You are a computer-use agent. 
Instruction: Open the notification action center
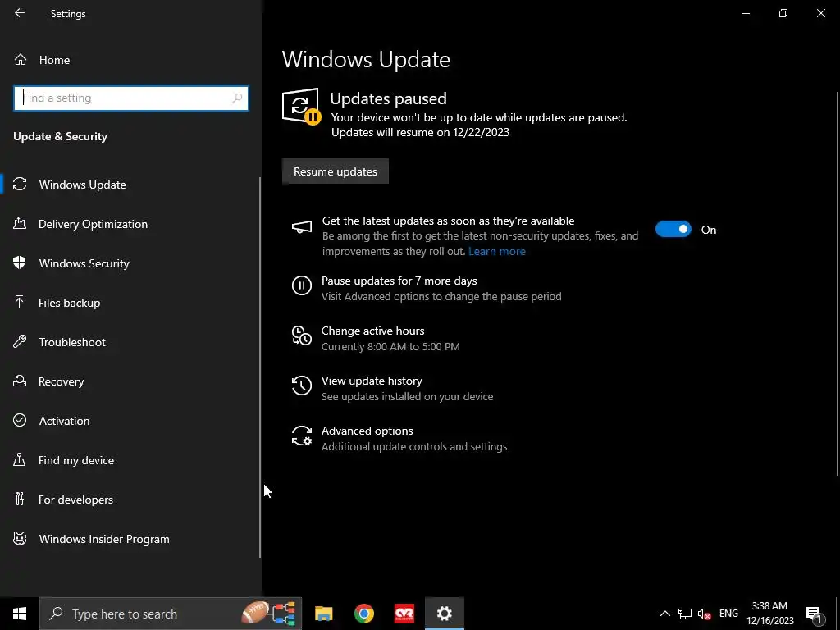click(x=814, y=614)
